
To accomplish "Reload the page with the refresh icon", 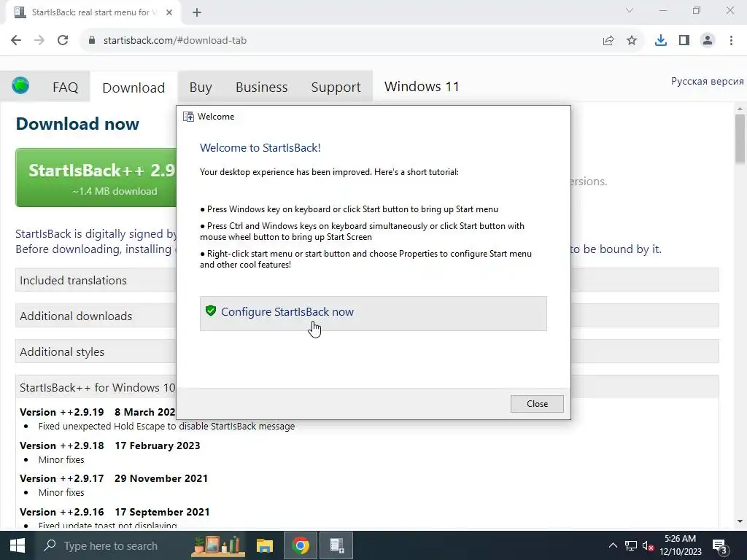I will tap(63, 40).
